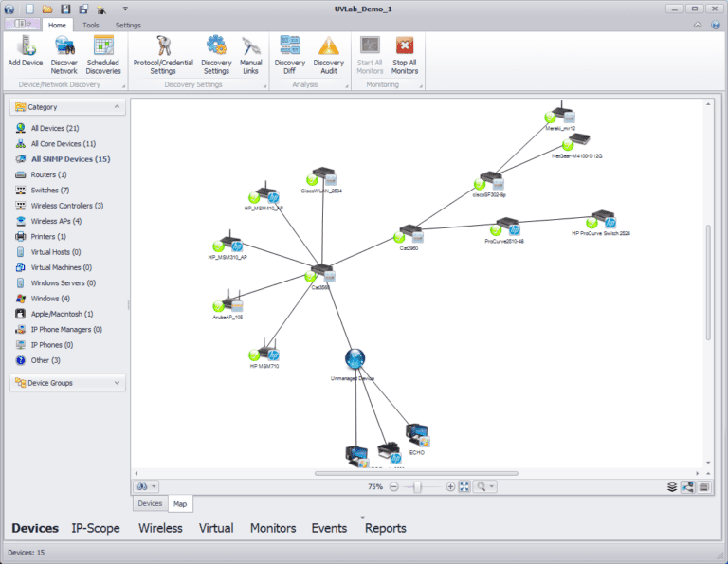Switch to the Tools ribbon tab
This screenshot has width=728, height=564.
(x=90, y=26)
